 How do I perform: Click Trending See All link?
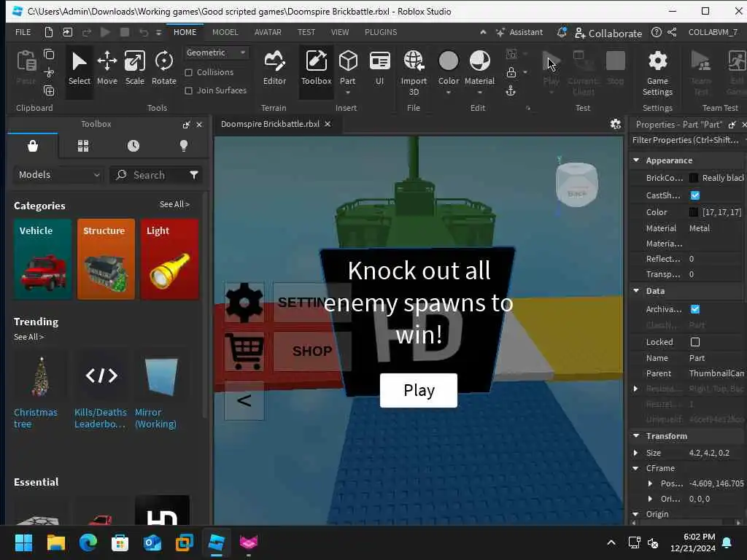pos(28,337)
